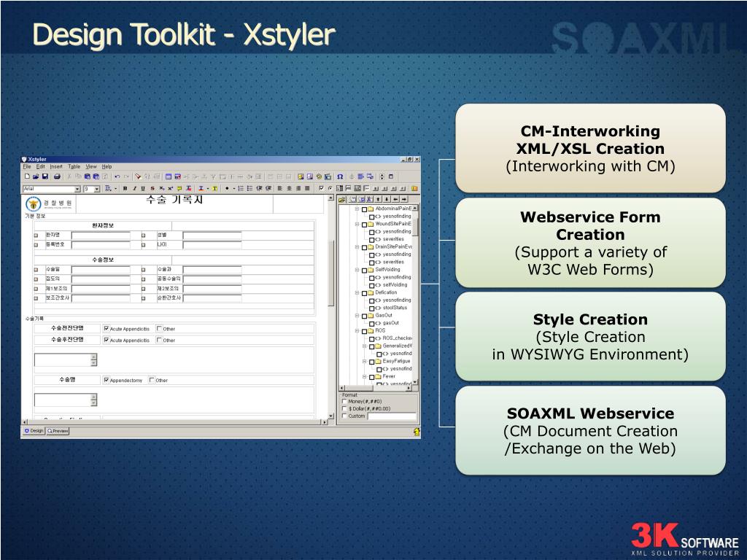The width and height of the screenshot is (747, 560).
Task: Click the open folder icon in tree panel
Action: [x=342, y=199]
